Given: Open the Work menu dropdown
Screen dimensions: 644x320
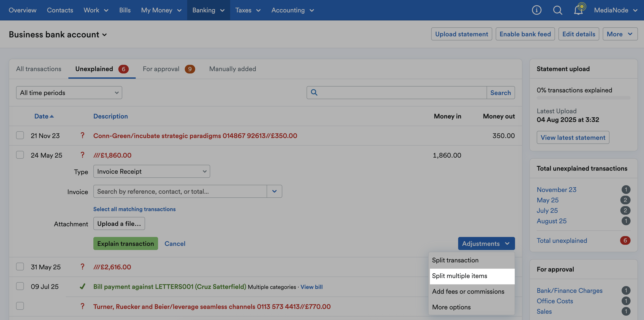Looking at the screenshot, I should pos(96,10).
